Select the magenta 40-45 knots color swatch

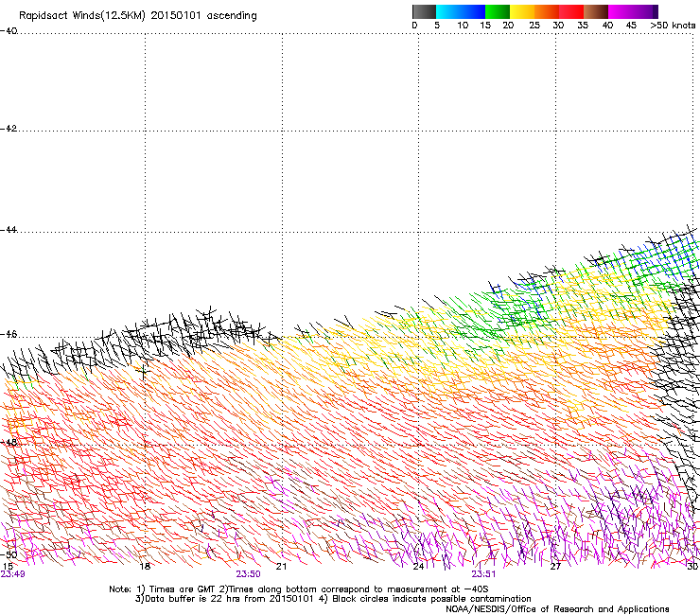click(x=621, y=11)
